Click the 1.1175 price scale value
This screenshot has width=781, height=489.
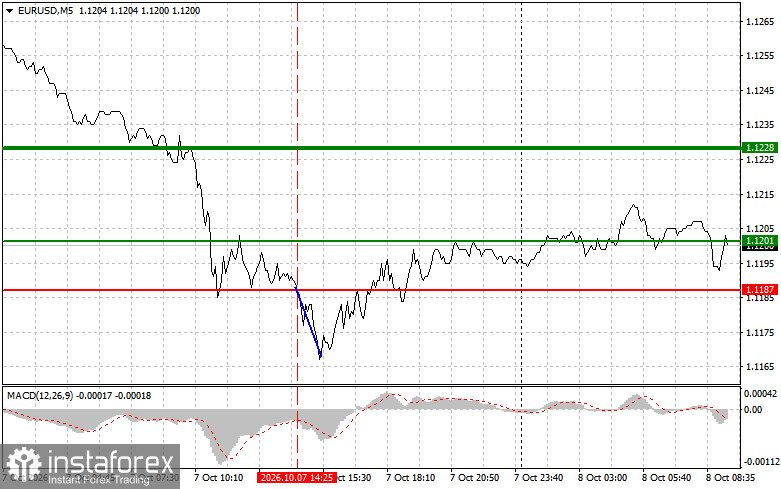(x=760, y=333)
